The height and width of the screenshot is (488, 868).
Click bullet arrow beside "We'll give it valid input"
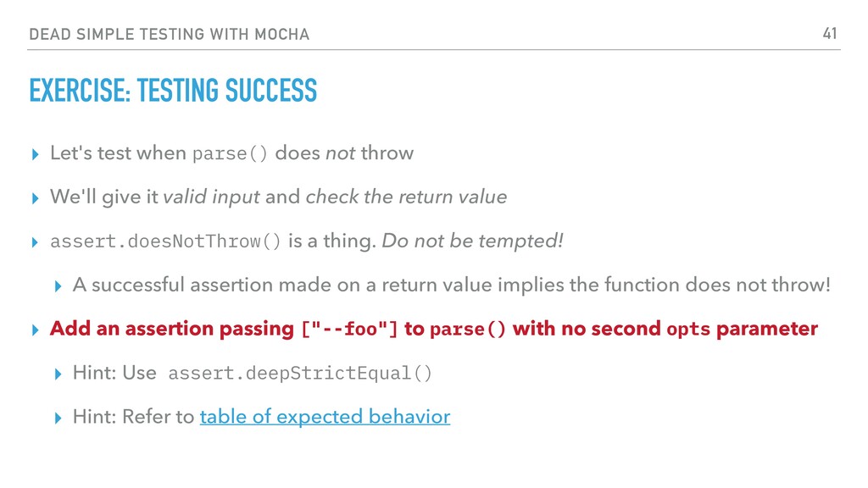(36, 198)
